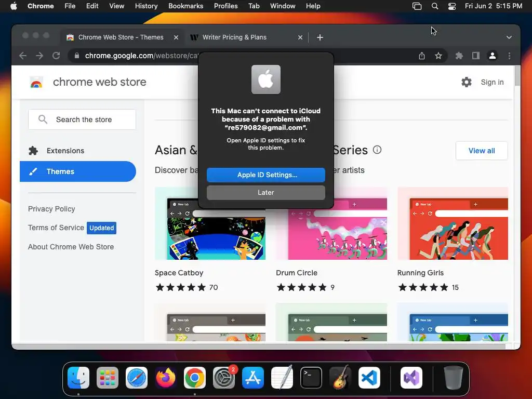Open About Chrome Web Store
The width and height of the screenshot is (532, 399).
tap(71, 247)
